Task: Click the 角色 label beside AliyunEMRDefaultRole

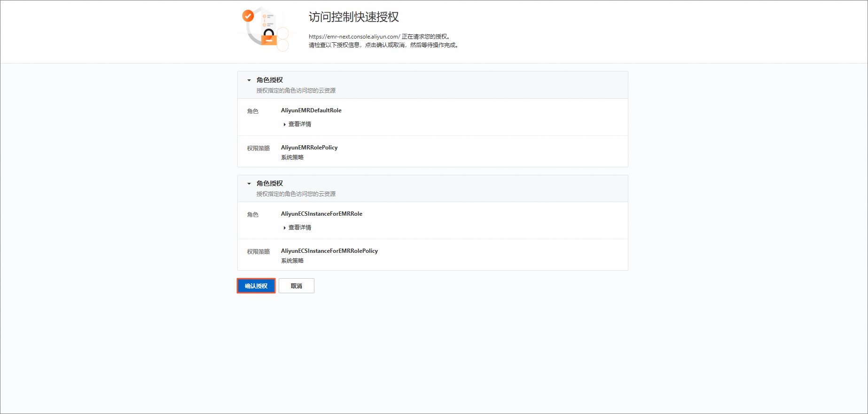Action: click(x=253, y=111)
